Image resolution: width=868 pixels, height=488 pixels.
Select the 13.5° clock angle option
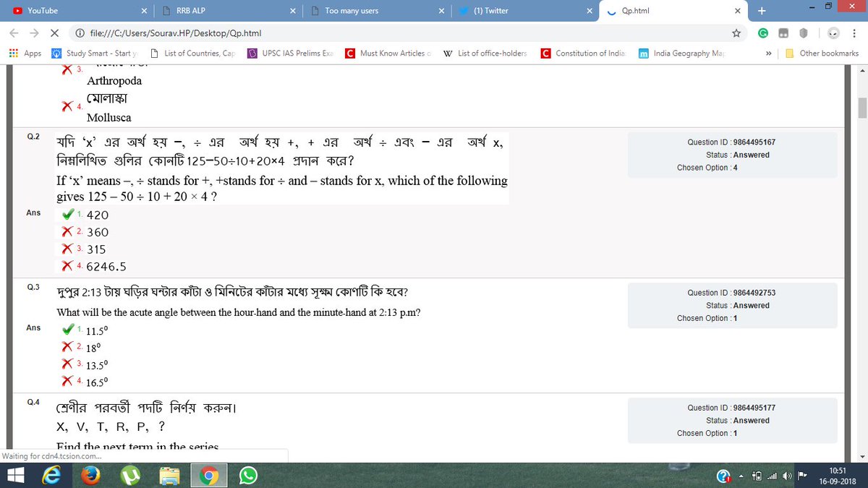tap(95, 365)
